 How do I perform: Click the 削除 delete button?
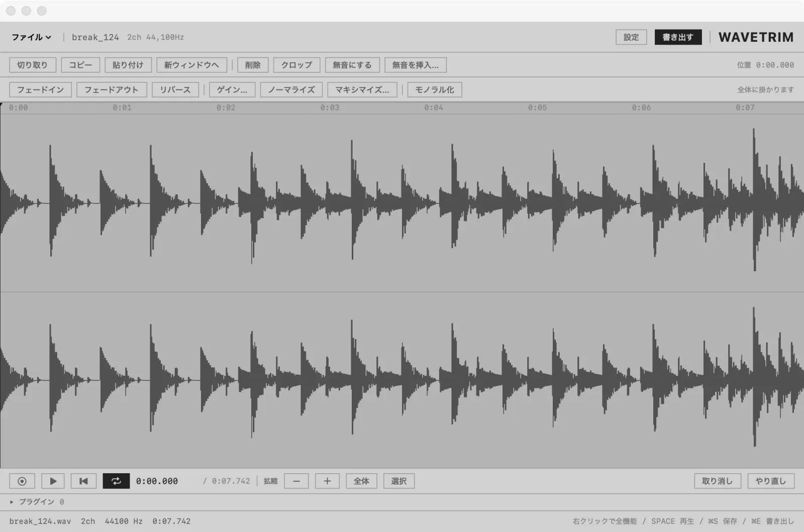(x=253, y=65)
